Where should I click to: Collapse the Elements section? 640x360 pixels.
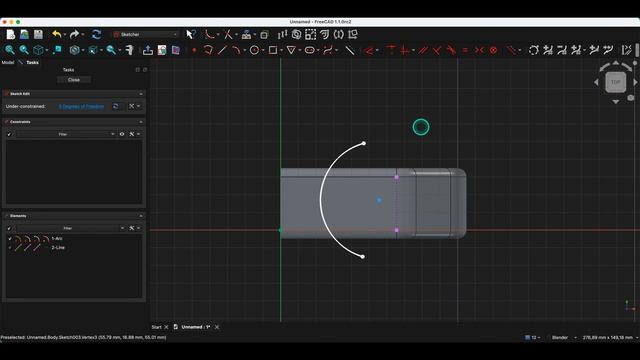[141, 216]
